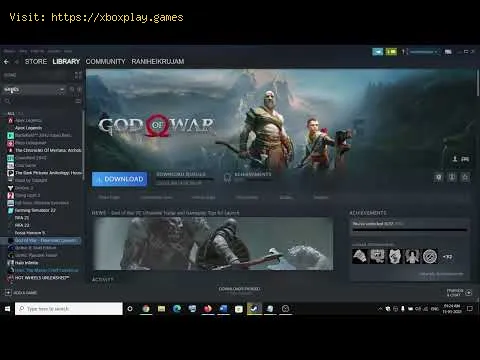
Task: Click The Dark Pictures Anthology icon
Action: (x=10, y=173)
